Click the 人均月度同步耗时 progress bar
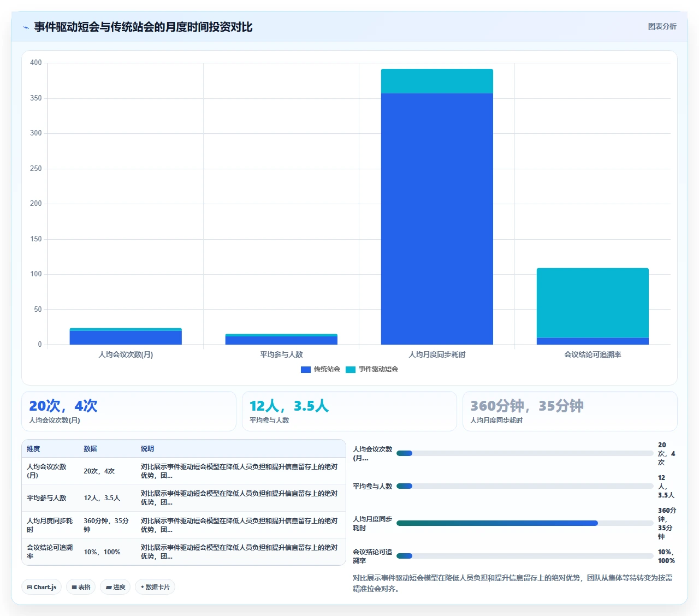 [525, 523]
